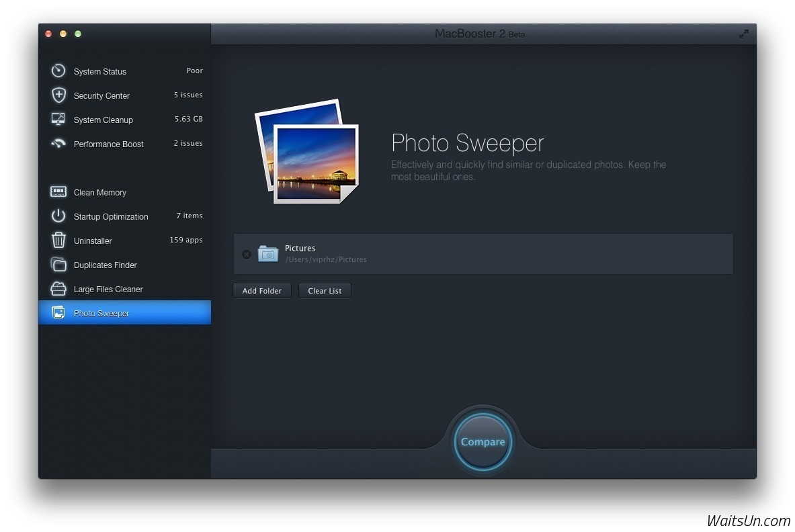Image resolution: width=795 pixels, height=532 pixels.
Task: Click the Clean Memory chip icon
Action: click(x=58, y=191)
